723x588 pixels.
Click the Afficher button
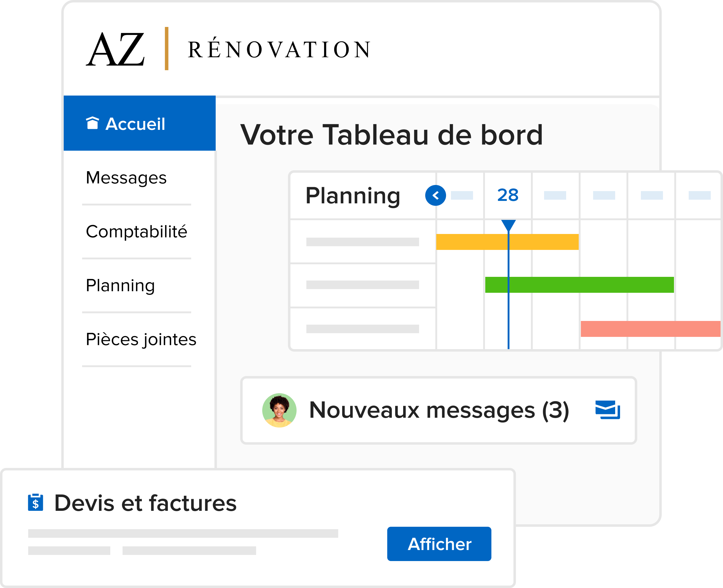[439, 544]
